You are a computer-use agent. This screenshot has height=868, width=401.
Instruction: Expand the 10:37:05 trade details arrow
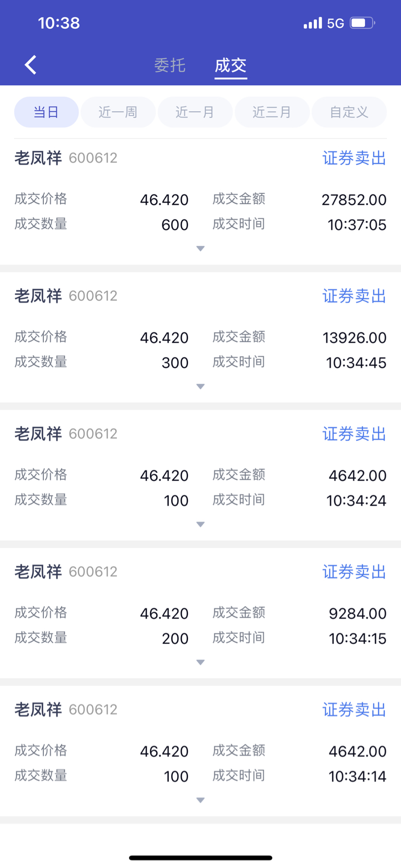(x=200, y=249)
